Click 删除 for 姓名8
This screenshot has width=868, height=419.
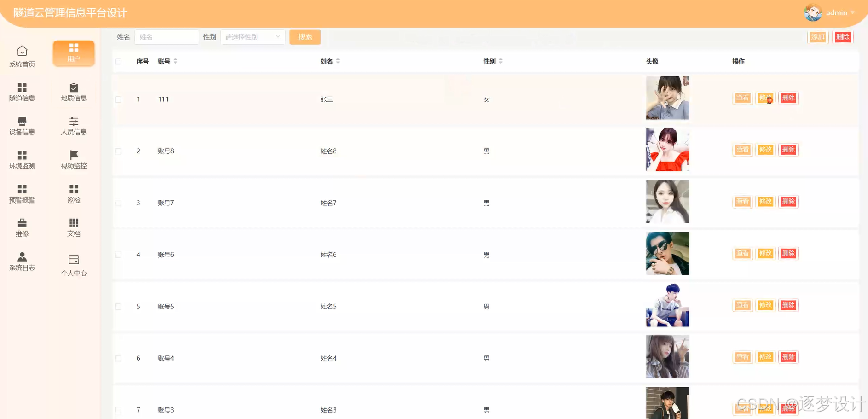pos(788,150)
